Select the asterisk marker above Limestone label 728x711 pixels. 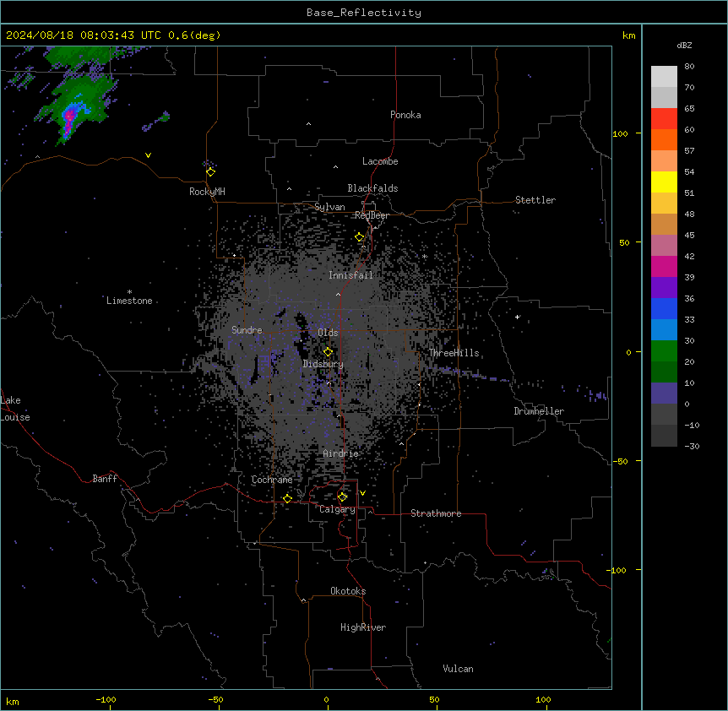click(129, 292)
